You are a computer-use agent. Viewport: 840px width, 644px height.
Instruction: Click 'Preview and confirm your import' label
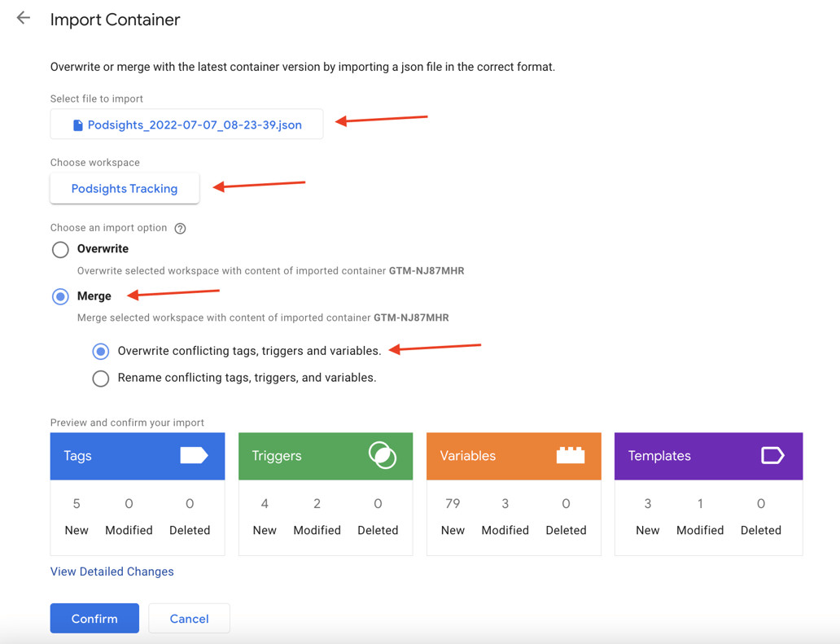(127, 423)
